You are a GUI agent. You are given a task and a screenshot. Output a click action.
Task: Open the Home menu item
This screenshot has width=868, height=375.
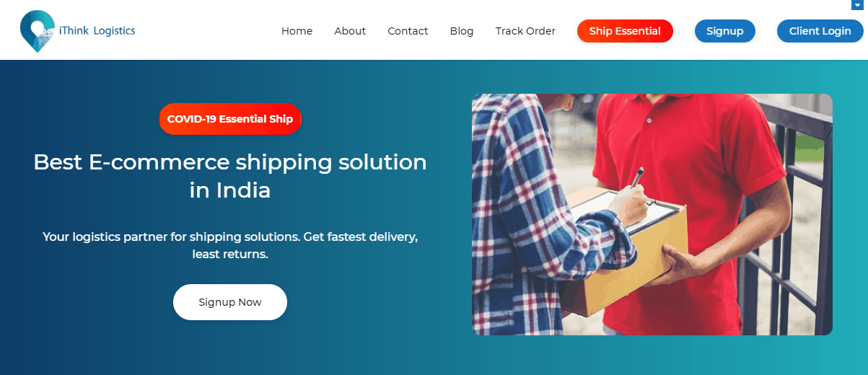tap(297, 31)
